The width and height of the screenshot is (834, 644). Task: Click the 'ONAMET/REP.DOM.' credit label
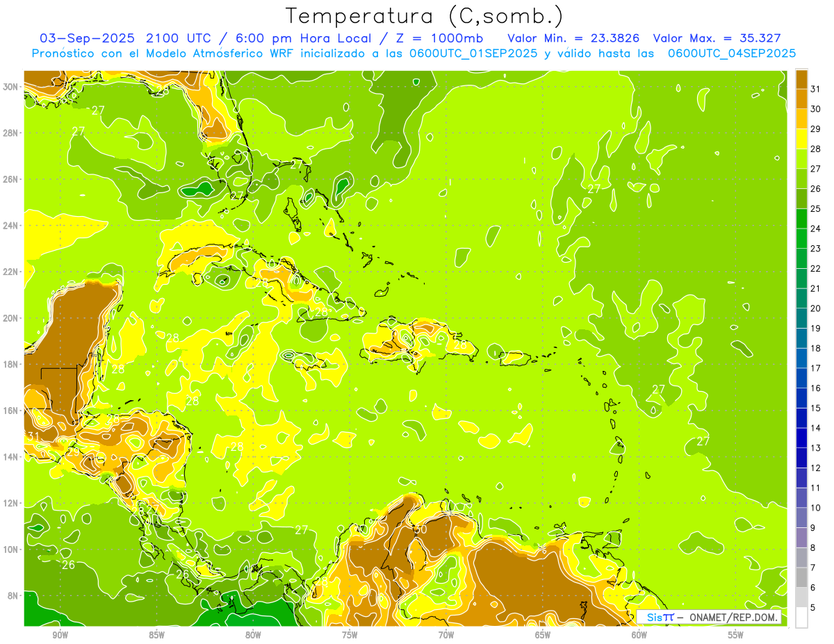click(734, 618)
